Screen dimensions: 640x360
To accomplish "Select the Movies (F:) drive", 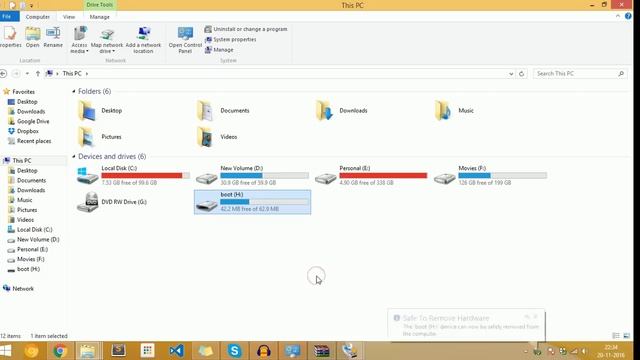I will 490,176.
